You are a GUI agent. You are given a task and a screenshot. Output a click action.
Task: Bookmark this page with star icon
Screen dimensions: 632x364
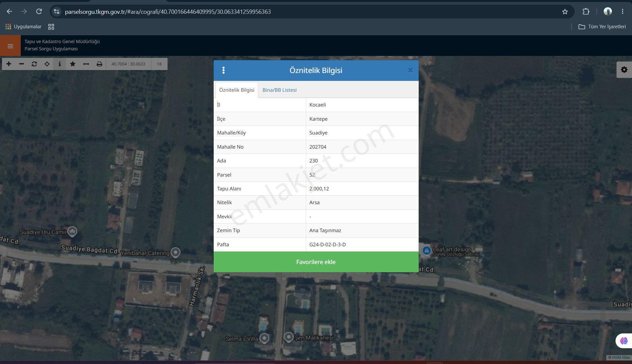point(565,12)
